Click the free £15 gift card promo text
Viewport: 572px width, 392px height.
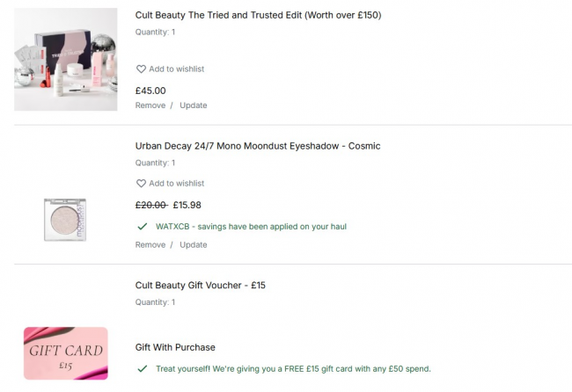293,369
